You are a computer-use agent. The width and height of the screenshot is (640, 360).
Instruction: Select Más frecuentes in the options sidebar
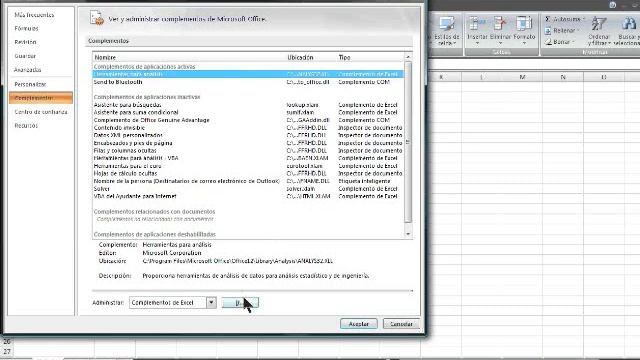34,15
